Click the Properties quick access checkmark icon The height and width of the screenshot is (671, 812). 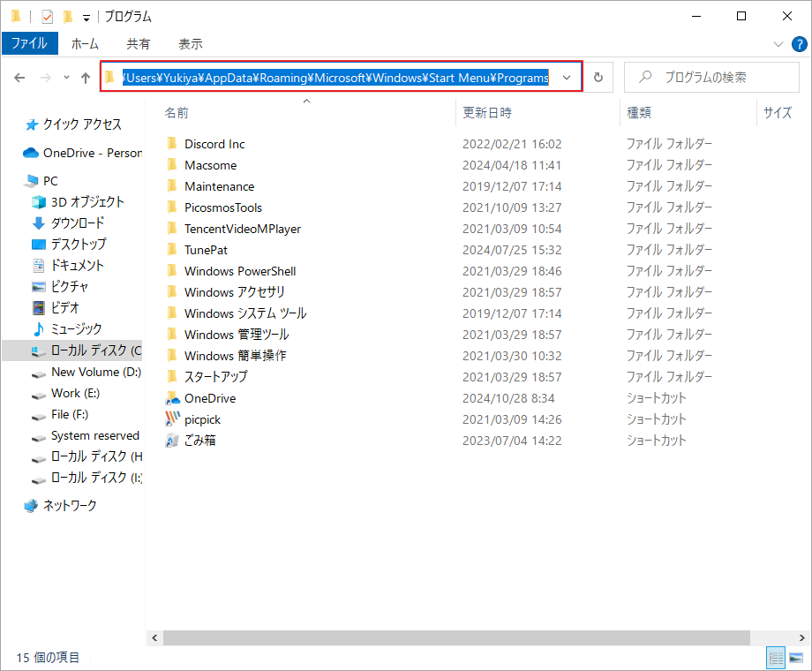[47, 17]
